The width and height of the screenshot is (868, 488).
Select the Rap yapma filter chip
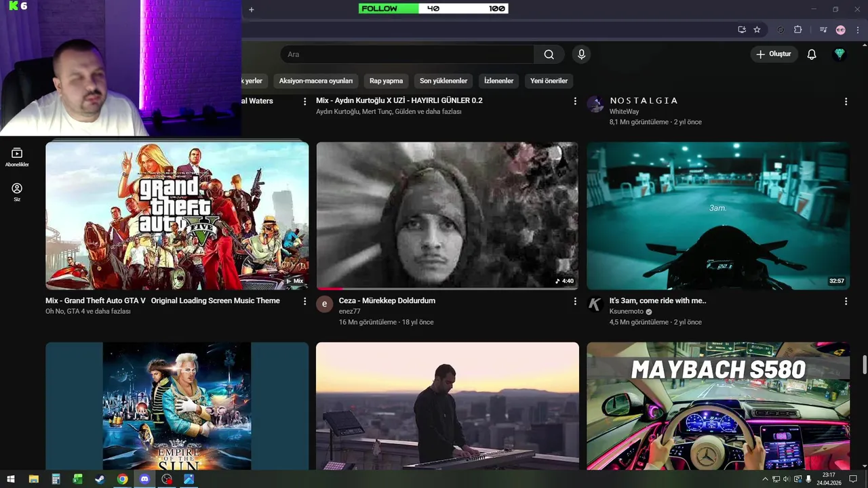tap(386, 81)
